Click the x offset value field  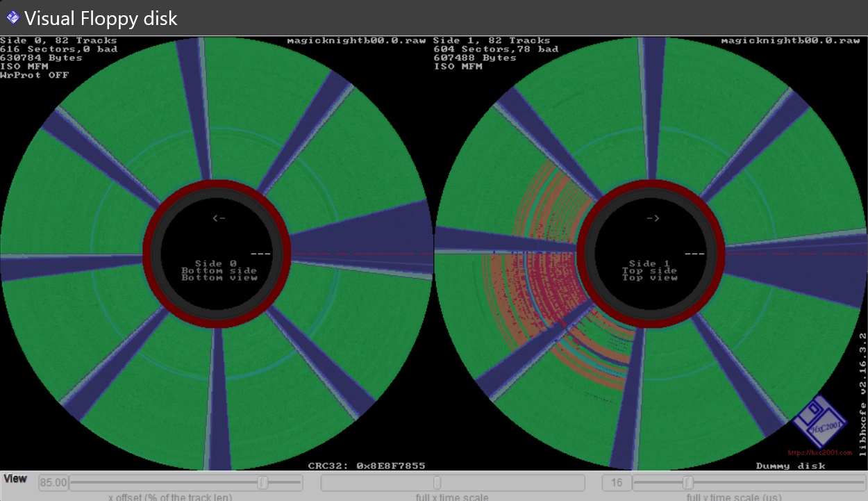click(53, 483)
